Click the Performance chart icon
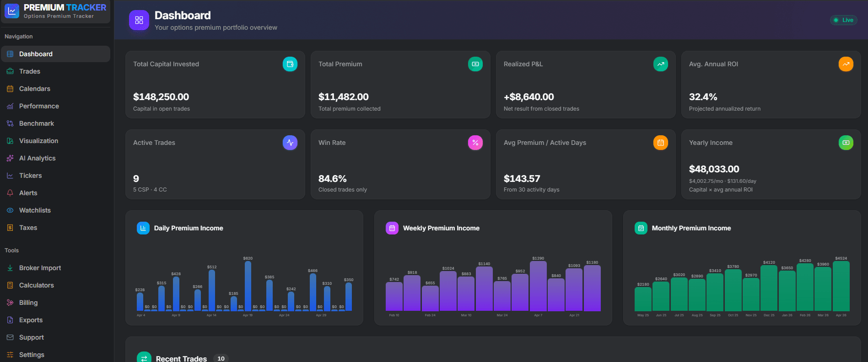Image resolution: width=868 pixels, height=362 pixels. 10,106
